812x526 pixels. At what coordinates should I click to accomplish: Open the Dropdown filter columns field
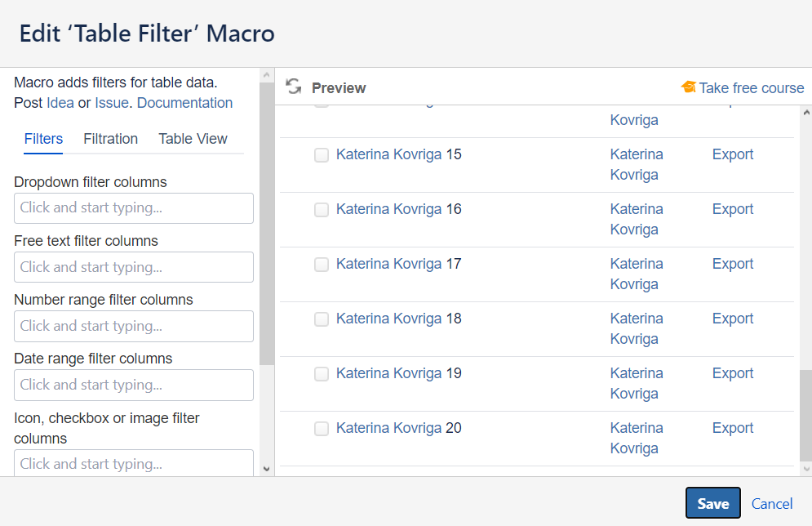tap(134, 208)
